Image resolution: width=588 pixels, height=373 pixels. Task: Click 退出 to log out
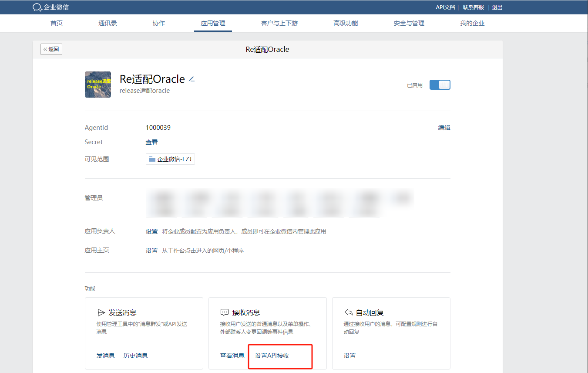coord(497,7)
